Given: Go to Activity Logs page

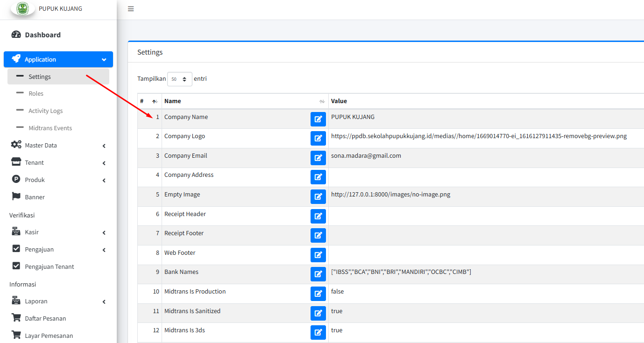Looking at the screenshot, I should coord(45,111).
